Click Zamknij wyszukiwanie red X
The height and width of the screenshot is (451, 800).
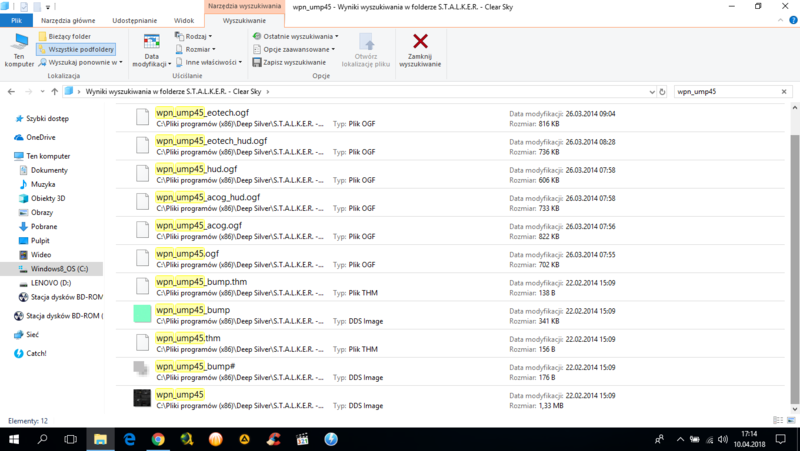420,50
